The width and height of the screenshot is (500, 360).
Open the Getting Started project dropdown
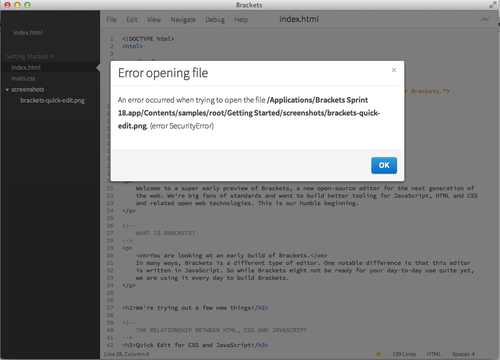[x=29, y=56]
